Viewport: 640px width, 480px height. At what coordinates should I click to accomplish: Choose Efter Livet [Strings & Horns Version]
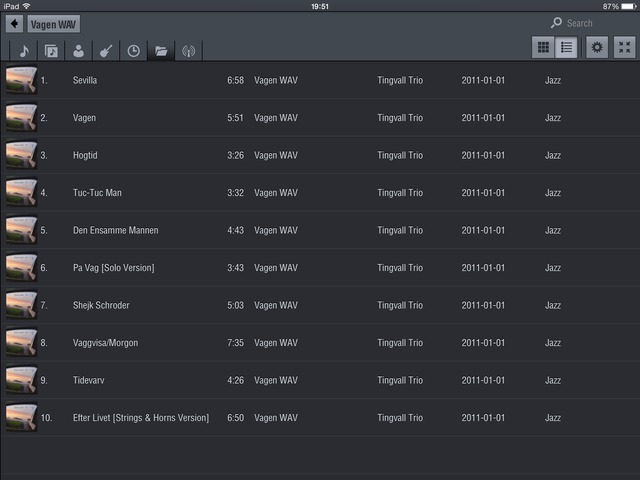click(x=141, y=418)
